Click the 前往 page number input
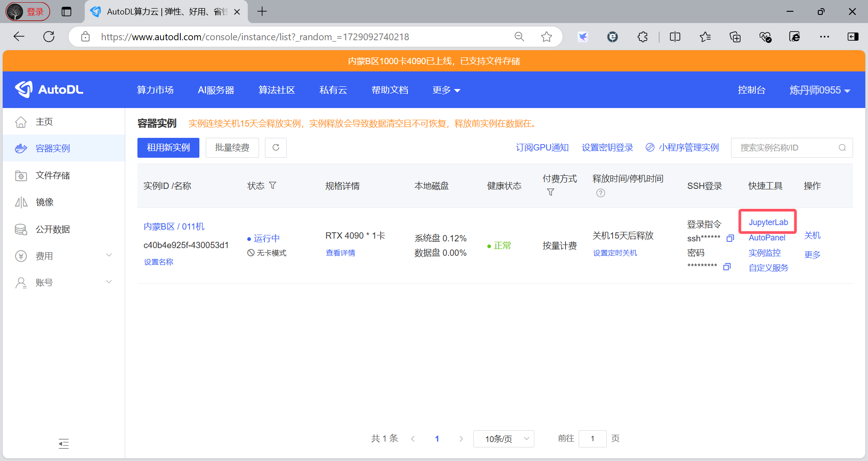Image resolution: width=868 pixels, height=461 pixels. (592, 438)
